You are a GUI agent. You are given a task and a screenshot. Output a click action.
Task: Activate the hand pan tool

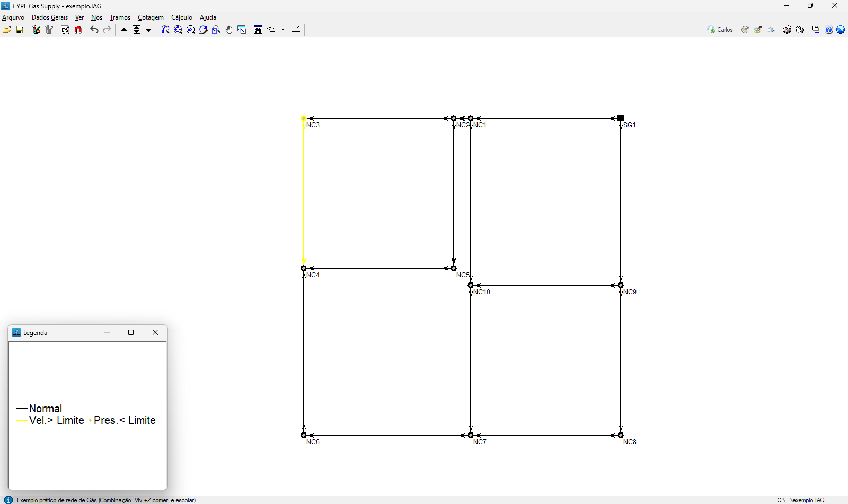229,30
